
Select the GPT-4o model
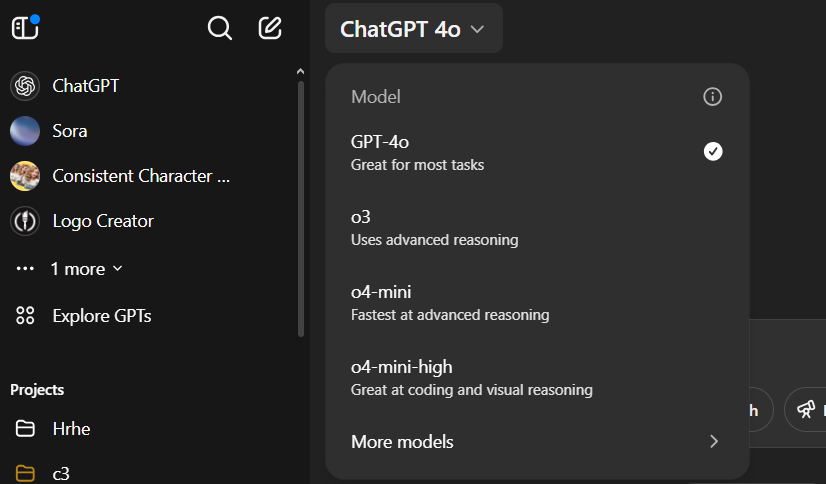(537, 153)
